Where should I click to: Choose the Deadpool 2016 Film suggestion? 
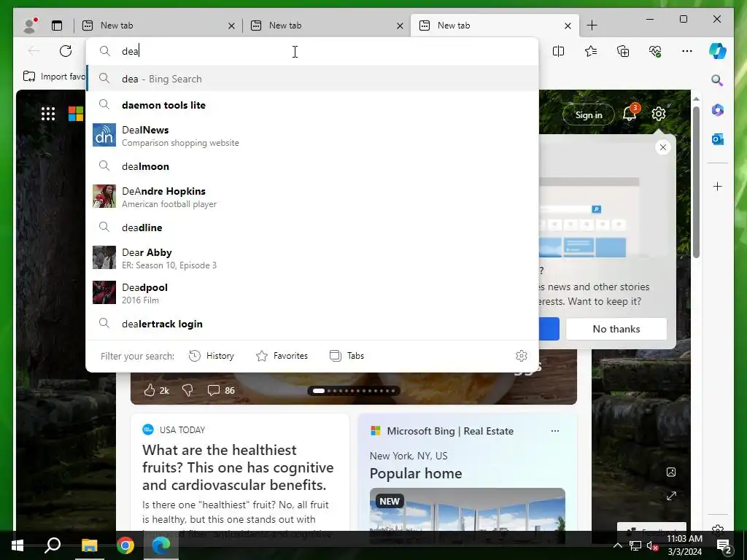click(x=312, y=293)
